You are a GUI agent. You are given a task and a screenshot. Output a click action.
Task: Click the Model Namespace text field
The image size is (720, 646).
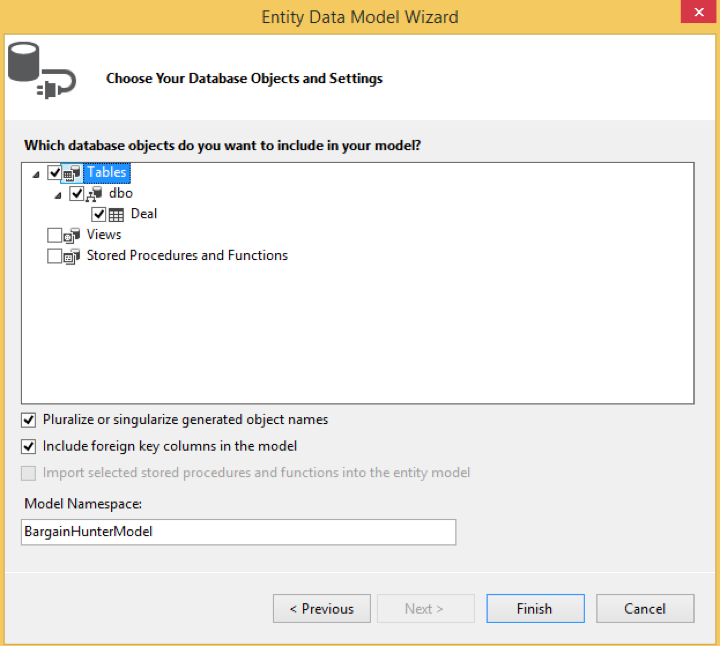tap(238, 532)
